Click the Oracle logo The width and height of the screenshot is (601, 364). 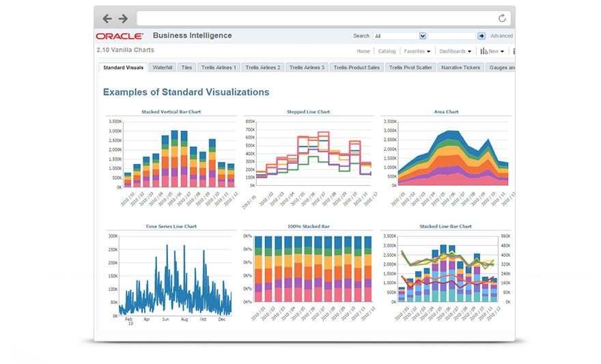[120, 36]
